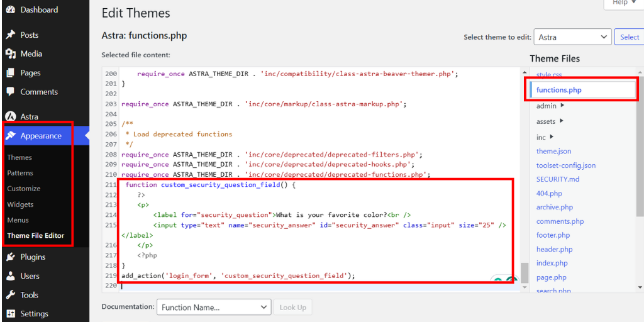Viewport: 644px width, 322px height.
Task: Click the Pages document icon
Action: [11, 73]
